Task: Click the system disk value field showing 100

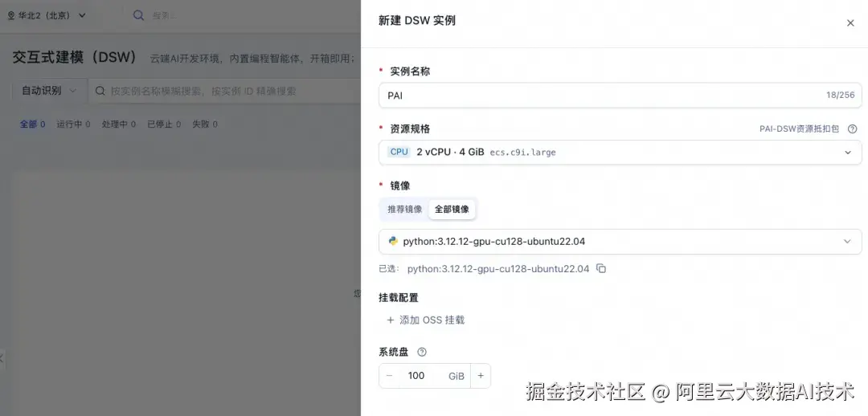Action: pos(416,376)
